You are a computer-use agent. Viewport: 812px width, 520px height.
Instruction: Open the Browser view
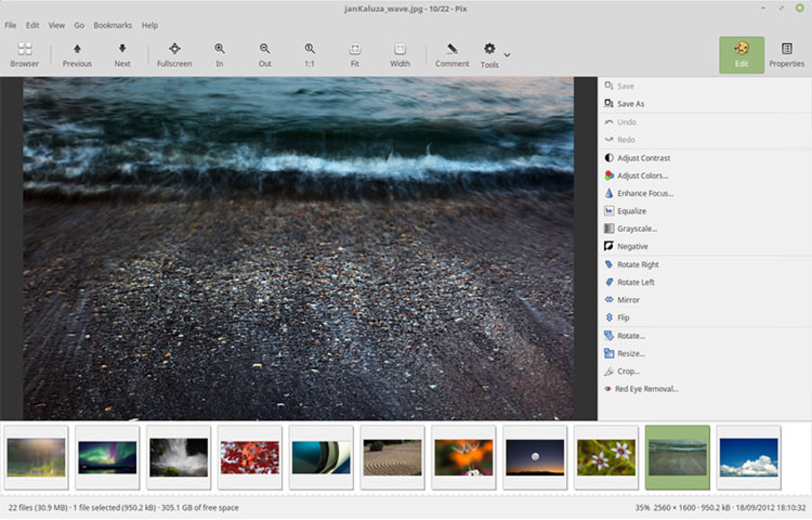(x=25, y=55)
